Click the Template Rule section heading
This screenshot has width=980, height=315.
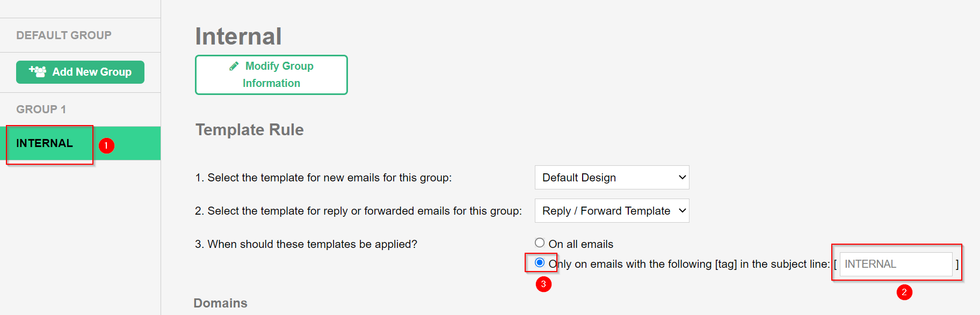(x=249, y=130)
